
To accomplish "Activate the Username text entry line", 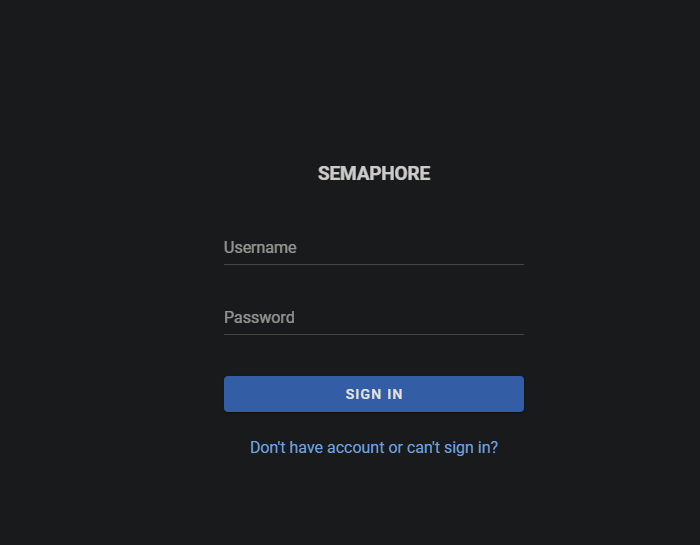I will pos(373,250).
